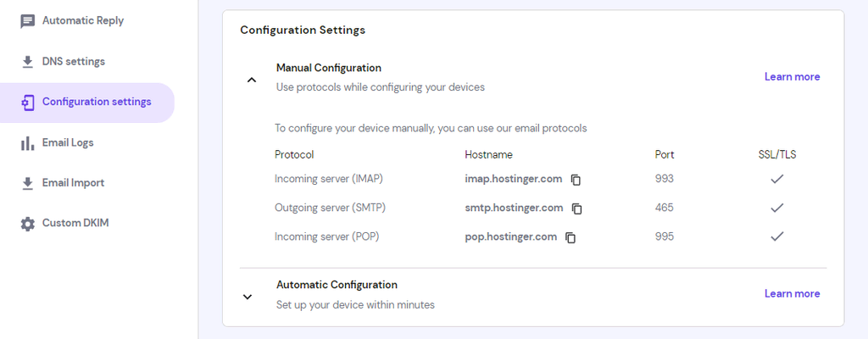868x339 pixels.
Task: Open Learn more for Manual Configuration
Action: tap(792, 77)
